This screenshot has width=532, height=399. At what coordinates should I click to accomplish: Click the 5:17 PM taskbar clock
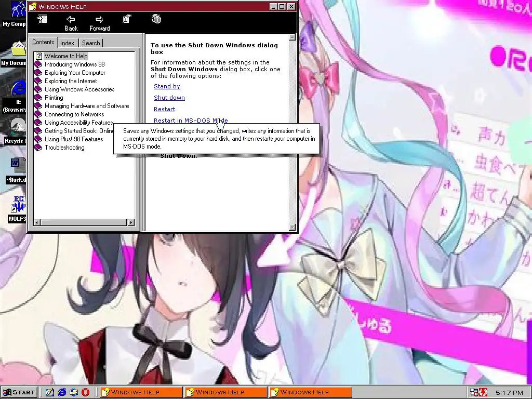pyautogui.click(x=509, y=393)
